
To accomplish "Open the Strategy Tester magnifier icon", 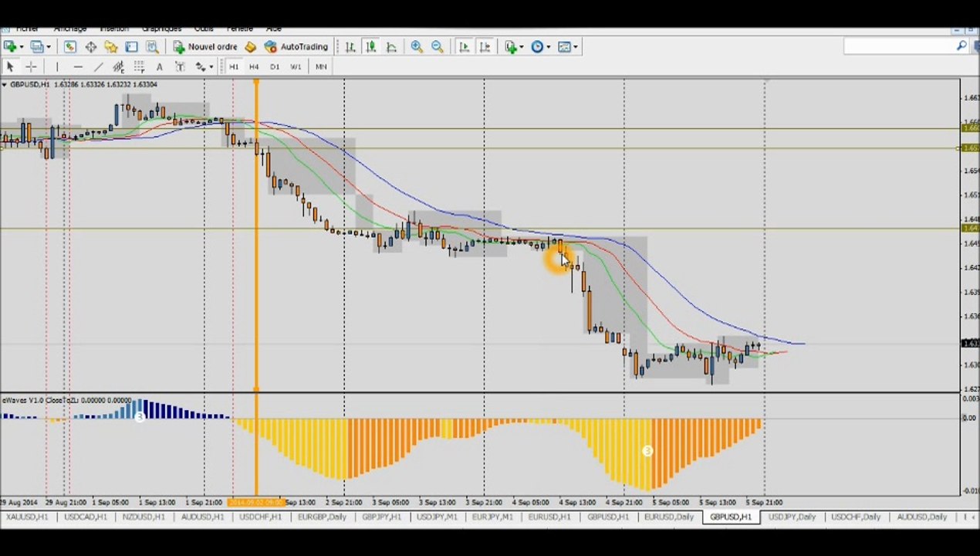I will (152, 47).
